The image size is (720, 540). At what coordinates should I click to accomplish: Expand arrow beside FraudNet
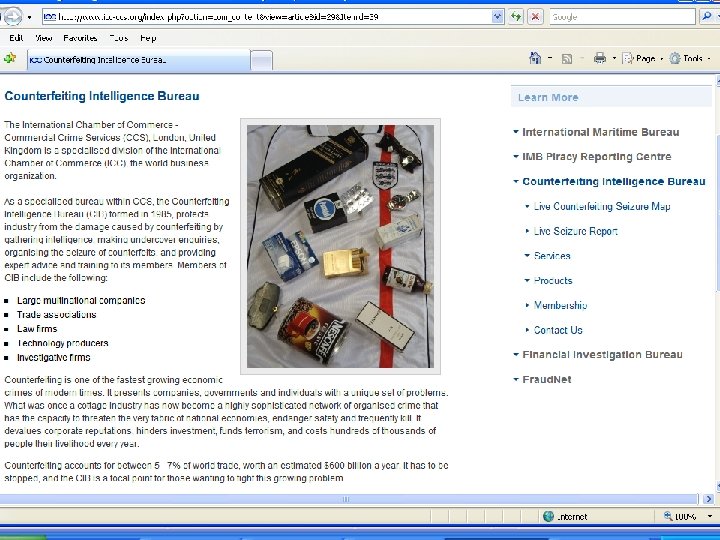(516, 379)
